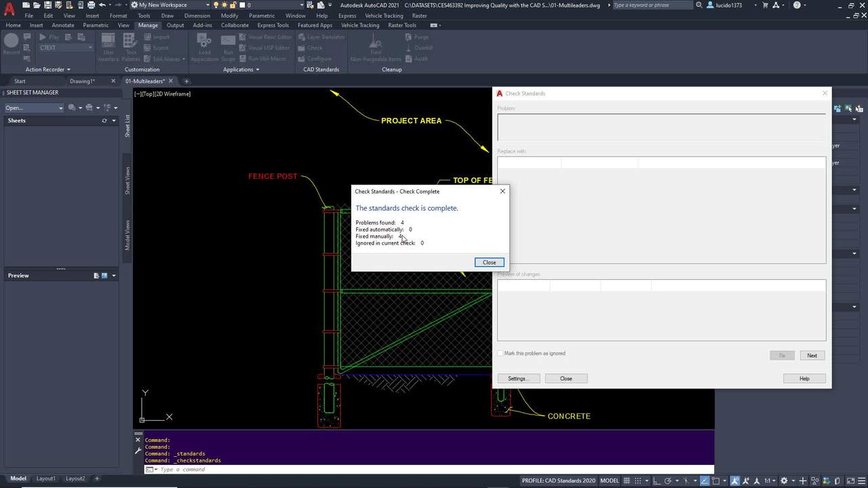Open the Layer Translator tool
This screenshot has width=868, height=488.
coord(321,37)
